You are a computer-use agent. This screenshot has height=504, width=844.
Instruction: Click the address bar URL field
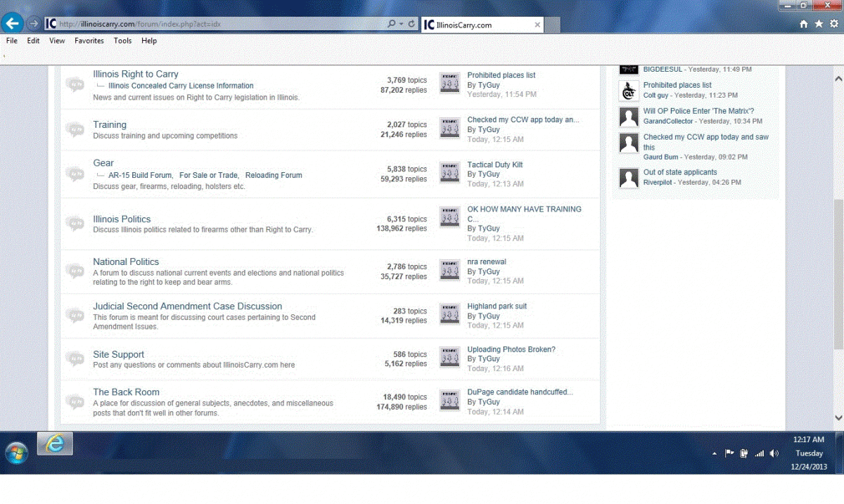coord(222,24)
